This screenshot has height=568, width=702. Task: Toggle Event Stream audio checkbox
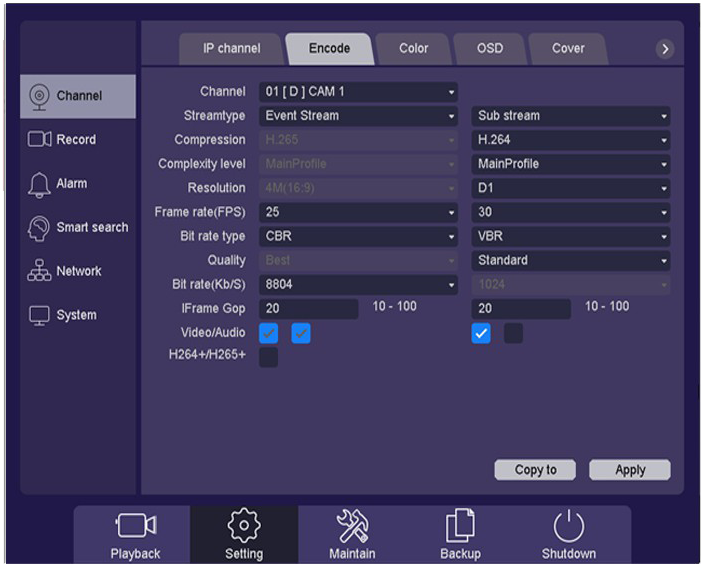(301, 333)
